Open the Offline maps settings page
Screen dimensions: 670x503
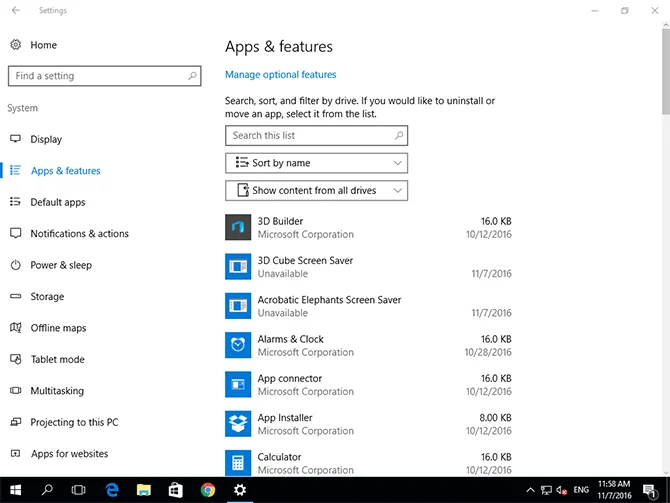[58, 328]
